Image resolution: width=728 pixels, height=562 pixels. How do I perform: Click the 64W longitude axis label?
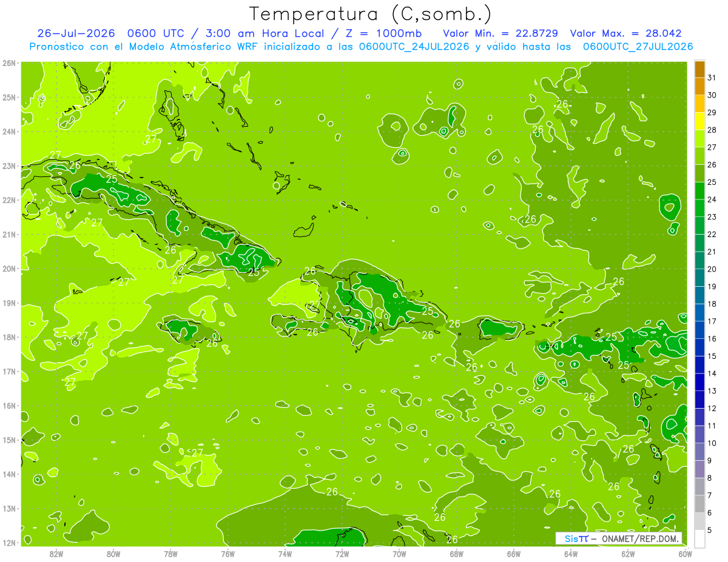coord(571,554)
